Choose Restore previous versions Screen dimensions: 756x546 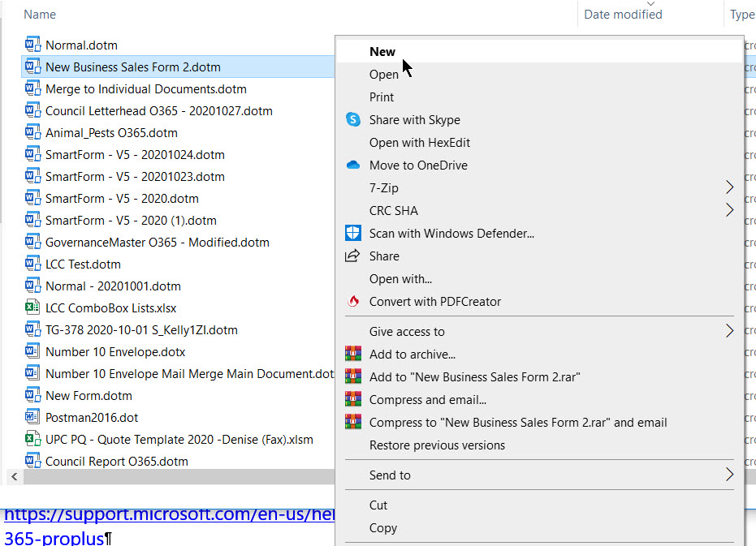pos(539,445)
